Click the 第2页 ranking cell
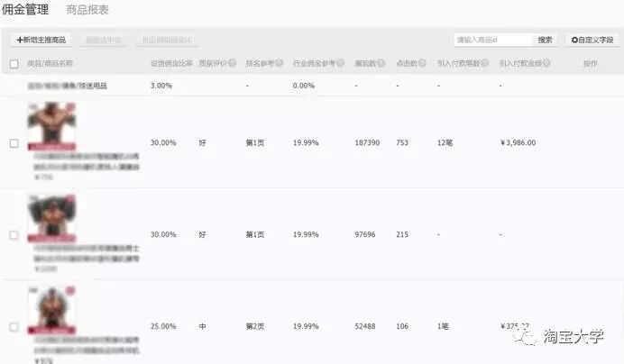Screen dimensions: 624x364 pos(254,326)
